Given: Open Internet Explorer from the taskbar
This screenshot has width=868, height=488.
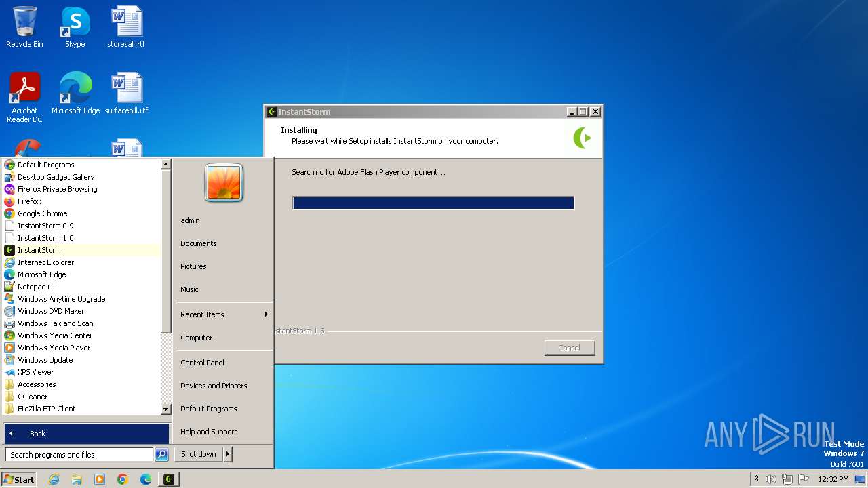Looking at the screenshot, I should pos(54,479).
